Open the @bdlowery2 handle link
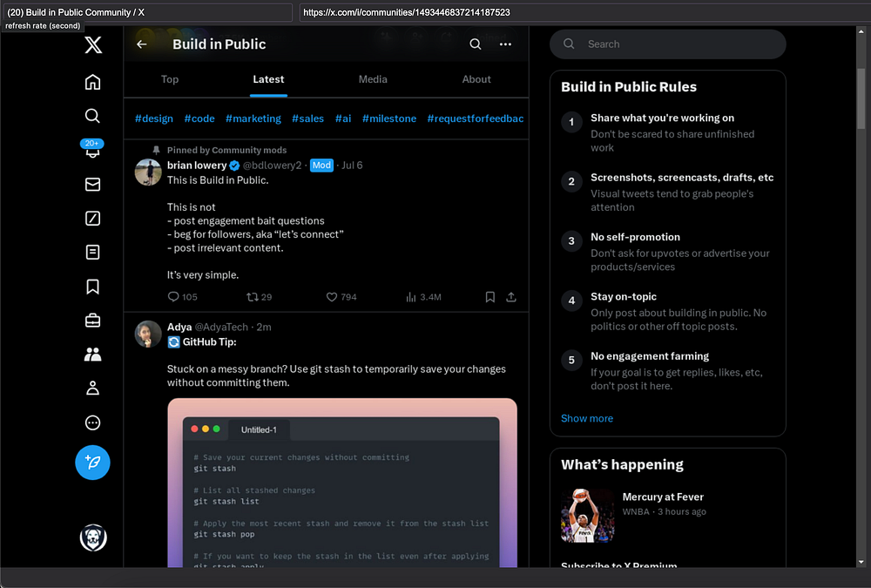This screenshot has width=871, height=588. point(272,165)
